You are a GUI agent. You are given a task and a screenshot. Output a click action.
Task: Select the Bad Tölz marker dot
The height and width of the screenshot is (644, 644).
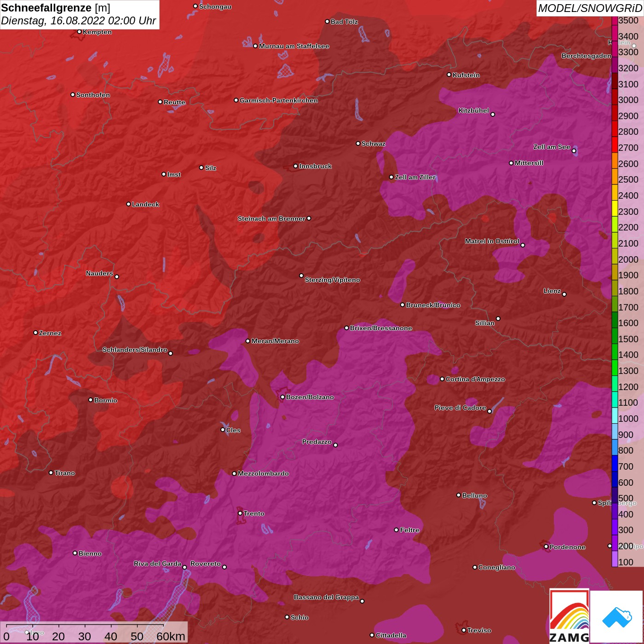[x=328, y=22]
